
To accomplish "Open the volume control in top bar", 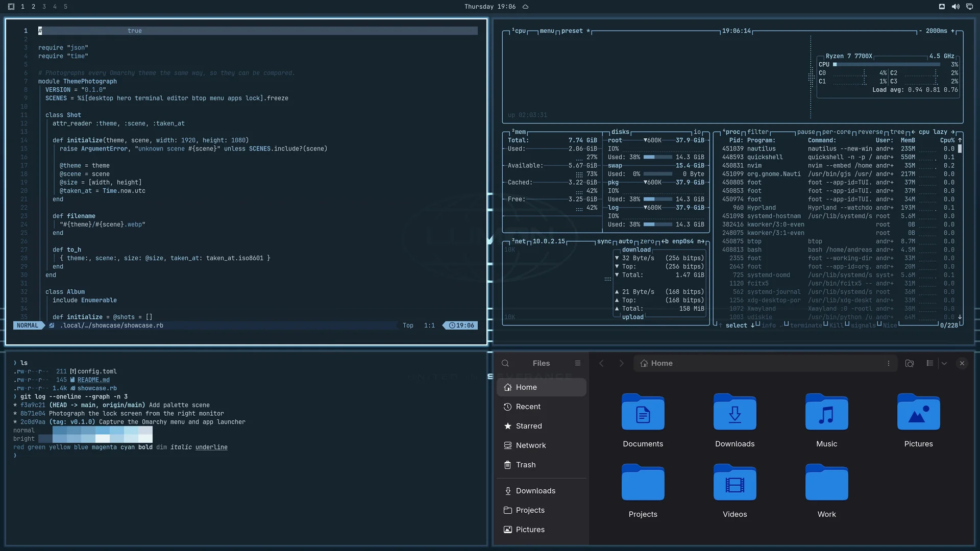I will pyautogui.click(x=955, y=7).
